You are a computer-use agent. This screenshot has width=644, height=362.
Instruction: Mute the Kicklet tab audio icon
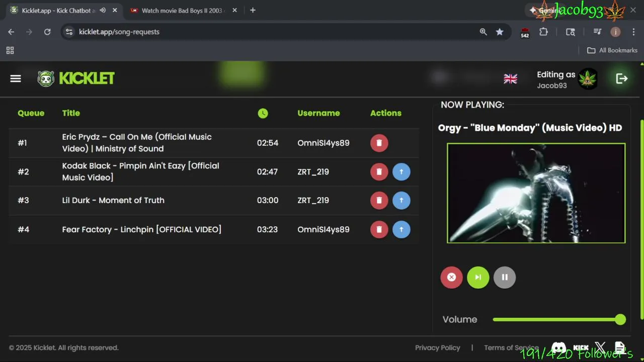(x=103, y=10)
